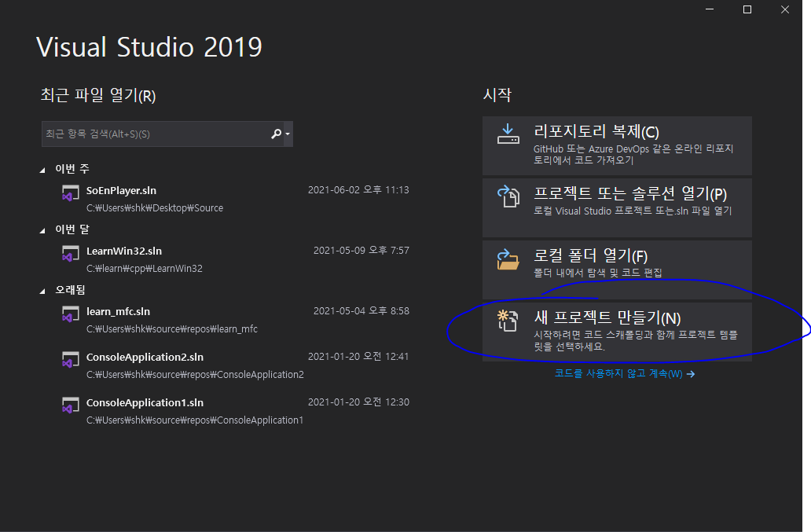
Task: Maximize the Visual Studio 2019 window
Action: 747,9
